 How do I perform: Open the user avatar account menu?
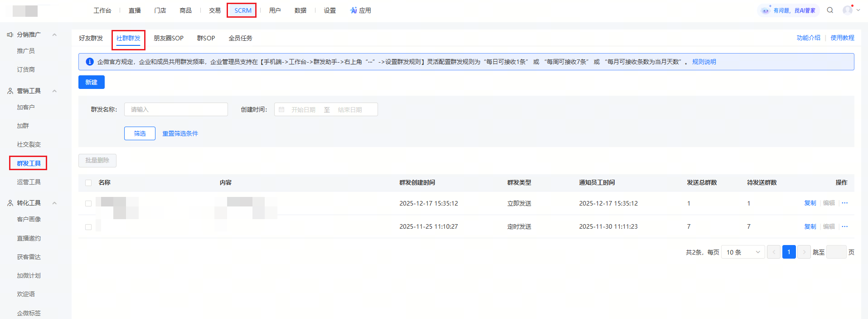tap(851, 10)
